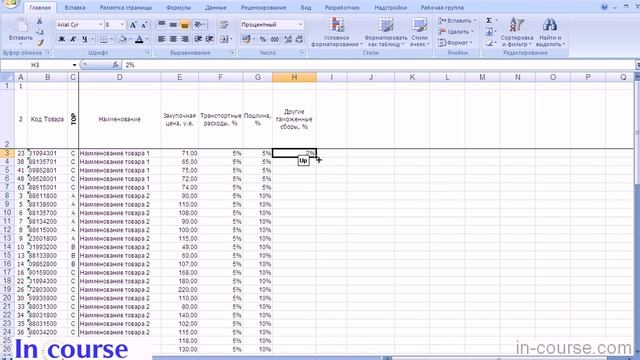Image resolution: width=640 pixels, height=360 pixels.
Task: Click the Clear eraser icon
Action: [489, 42]
